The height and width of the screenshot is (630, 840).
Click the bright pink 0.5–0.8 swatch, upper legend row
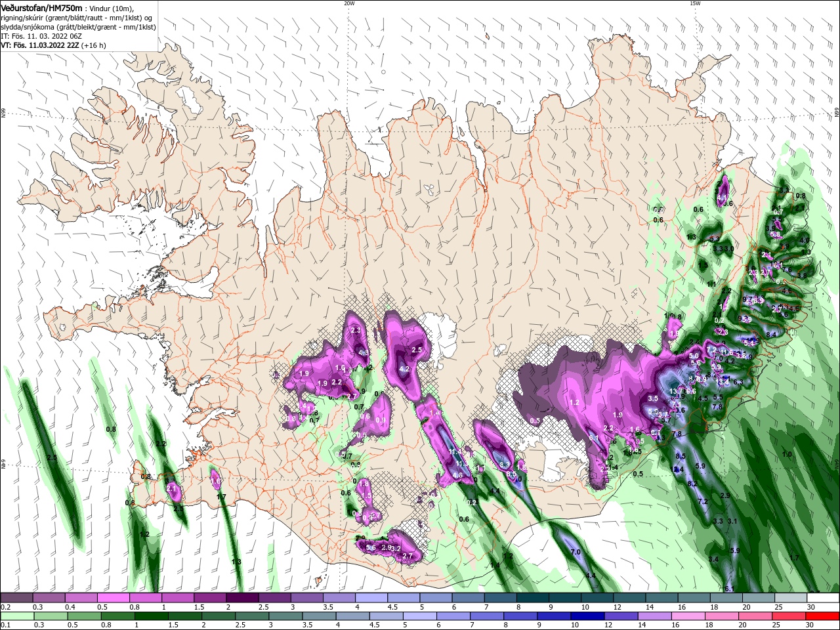tap(114, 598)
